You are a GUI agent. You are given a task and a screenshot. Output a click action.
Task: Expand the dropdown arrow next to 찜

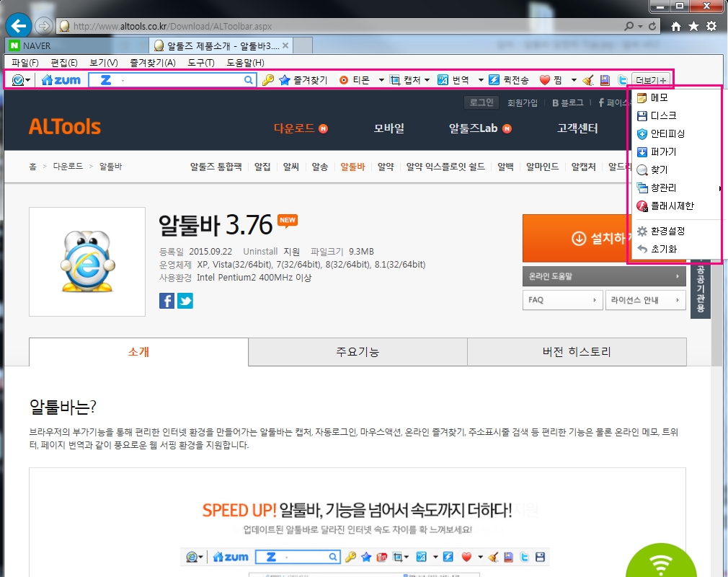tap(574, 80)
